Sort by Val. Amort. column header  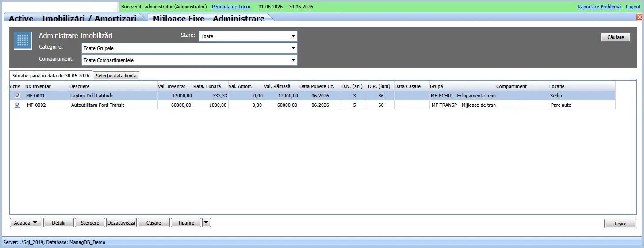click(x=245, y=86)
